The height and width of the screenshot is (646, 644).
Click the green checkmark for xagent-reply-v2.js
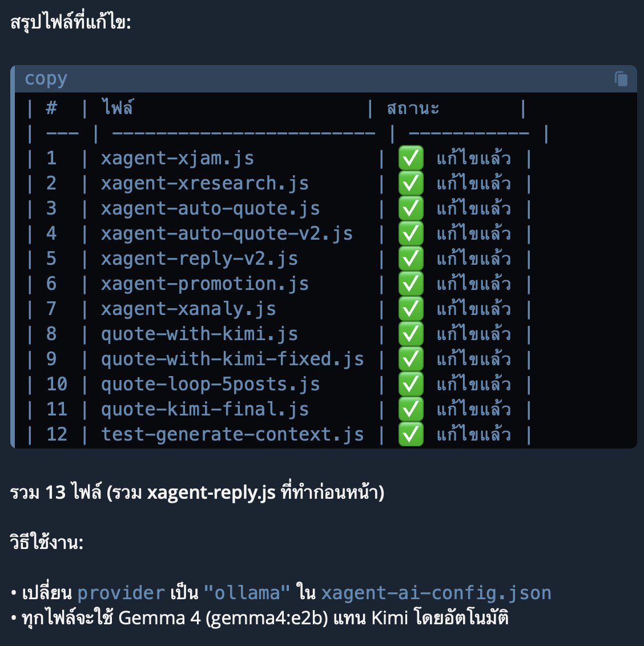click(x=410, y=259)
